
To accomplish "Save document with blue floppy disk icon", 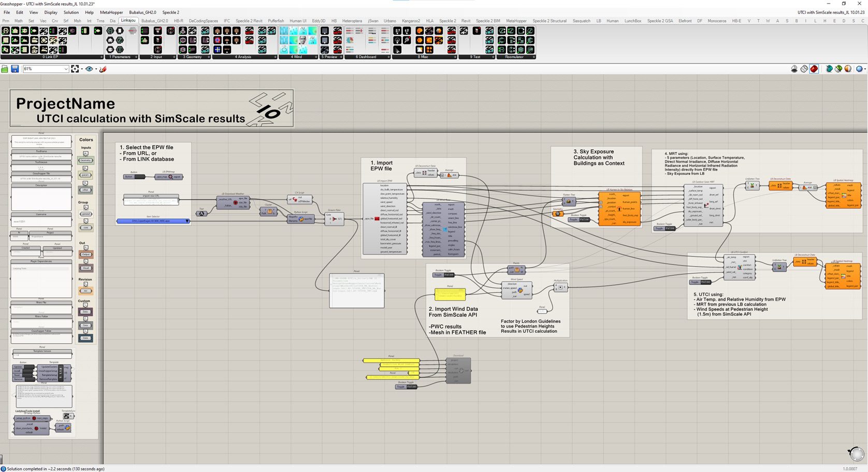I will pos(15,69).
